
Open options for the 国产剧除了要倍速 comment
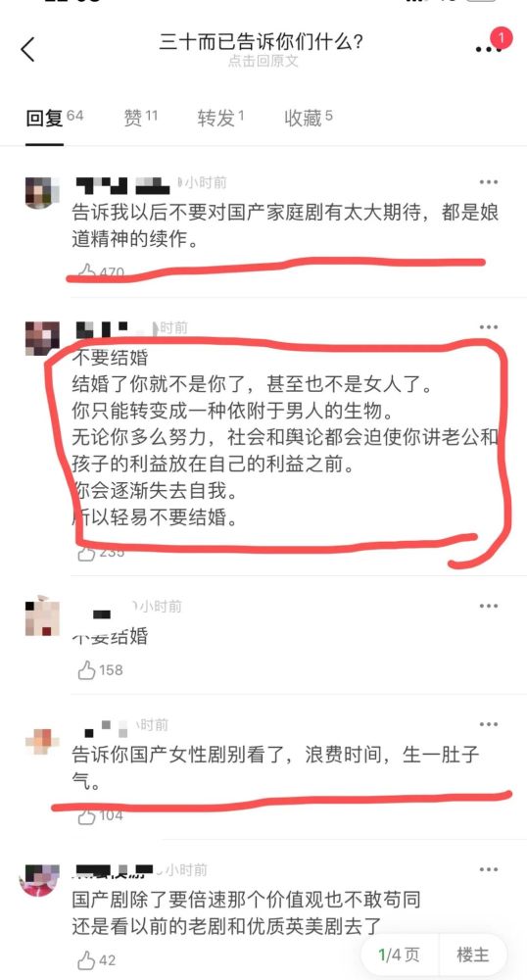[488, 869]
